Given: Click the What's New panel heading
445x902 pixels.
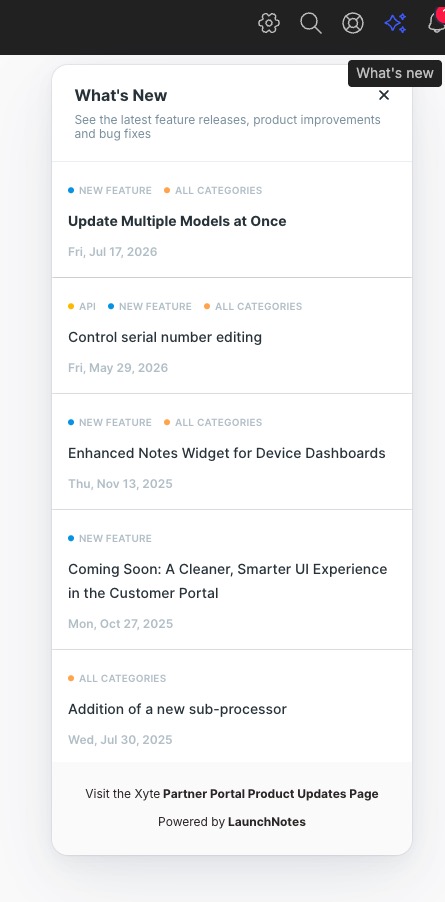Looking at the screenshot, I should (121, 95).
